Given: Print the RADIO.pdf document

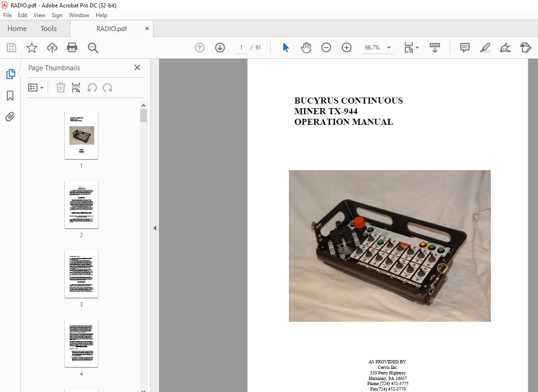Looking at the screenshot, I should tap(72, 47).
